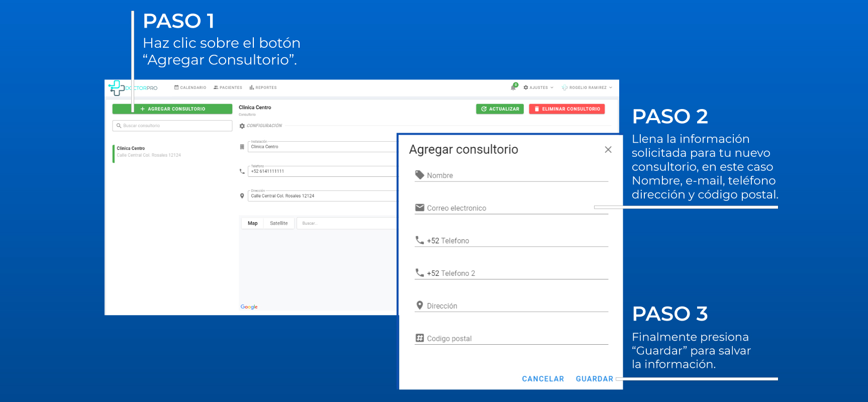Image resolution: width=868 pixels, height=402 pixels.
Task: Click the envelope icon beside Correo electronico
Action: 420,208
